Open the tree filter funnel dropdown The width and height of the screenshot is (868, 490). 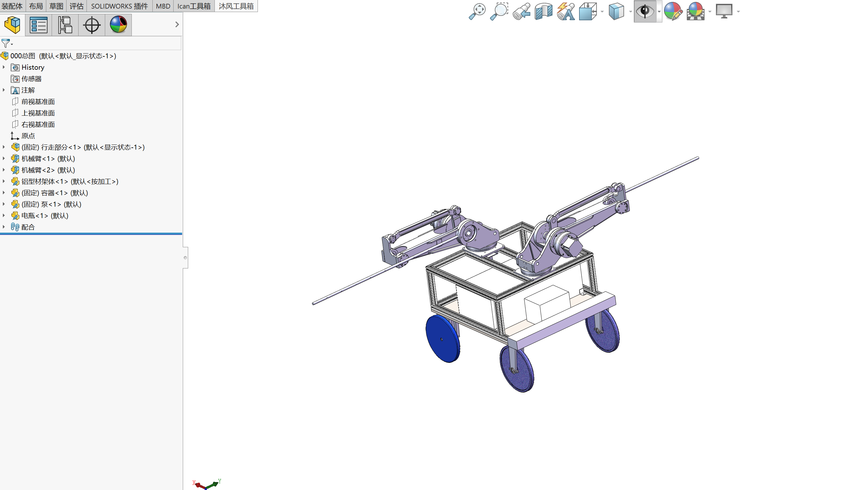pyautogui.click(x=7, y=43)
